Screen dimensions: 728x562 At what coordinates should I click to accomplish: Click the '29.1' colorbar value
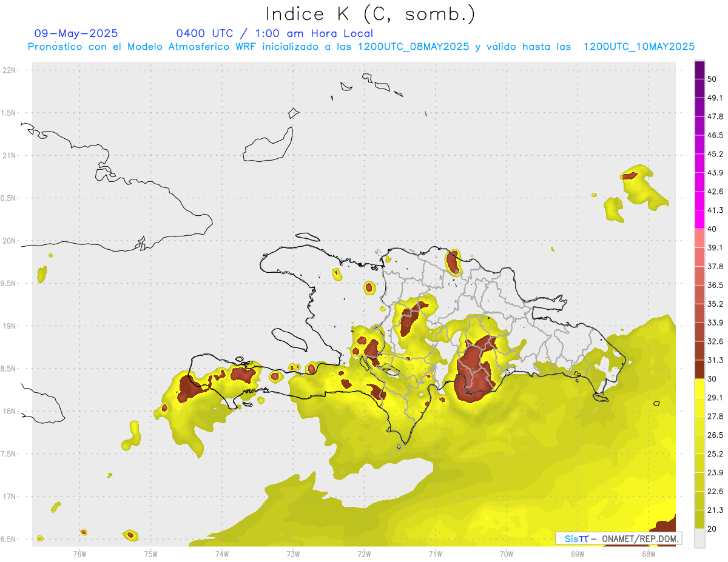pos(715,398)
